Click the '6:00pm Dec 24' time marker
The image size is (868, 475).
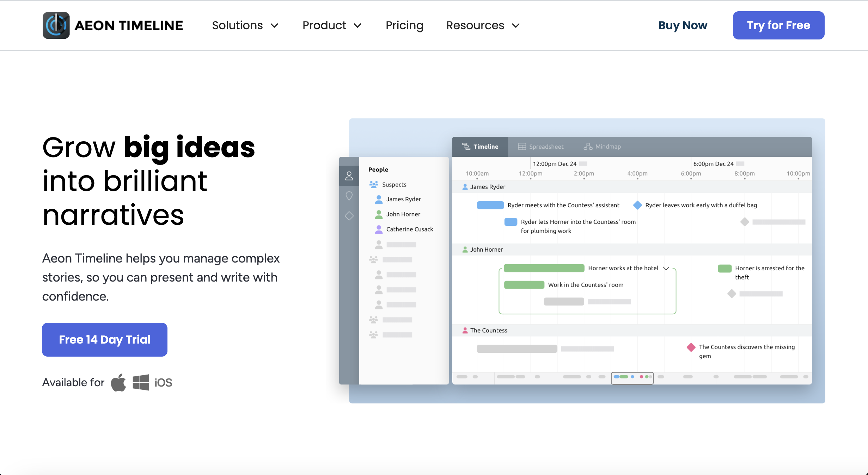click(x=713, y=164)
